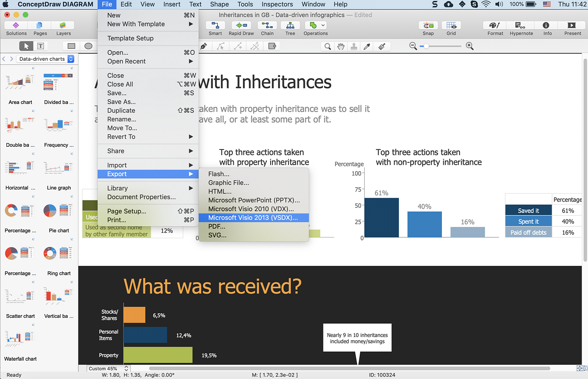Open the Inspectors menu
This screenshot has width=588, height=379.
[x=277, y=4]
